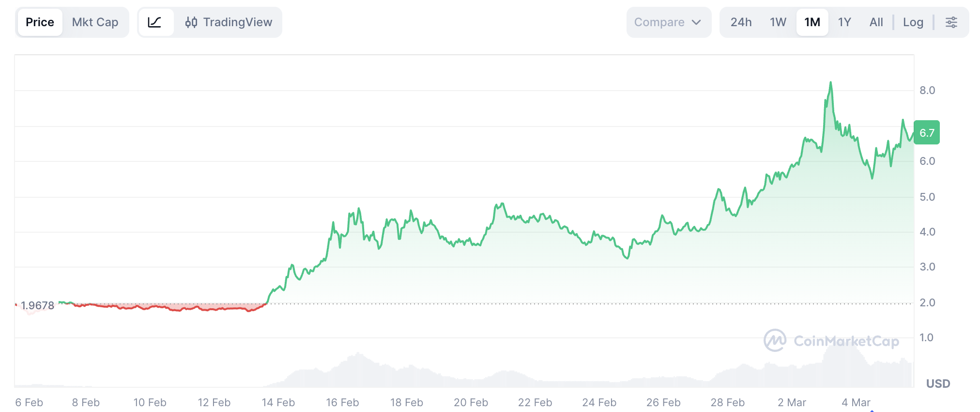
Task: Switch to TradingView candlestick chart
Action: point(229,22)
